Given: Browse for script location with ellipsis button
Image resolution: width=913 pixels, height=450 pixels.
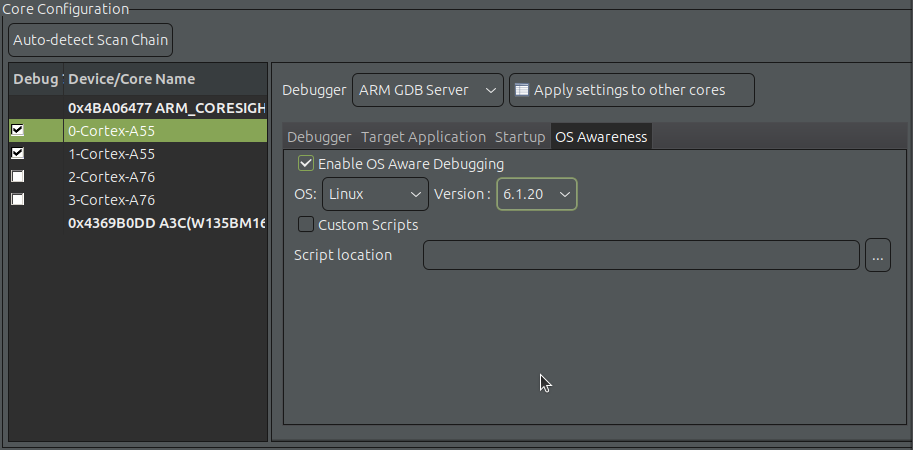Looking at the screenshot, I should point(877,255).
